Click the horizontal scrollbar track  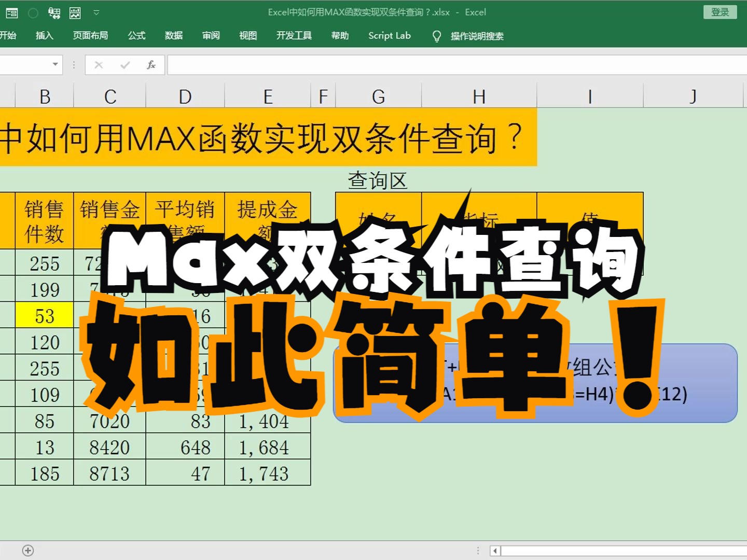point(624,551)
